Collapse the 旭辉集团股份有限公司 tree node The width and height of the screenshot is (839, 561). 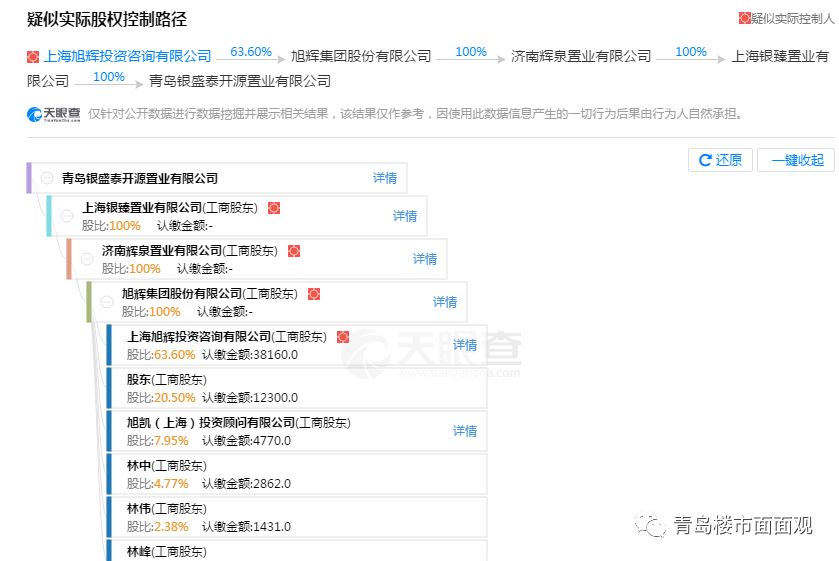(107, 302)
